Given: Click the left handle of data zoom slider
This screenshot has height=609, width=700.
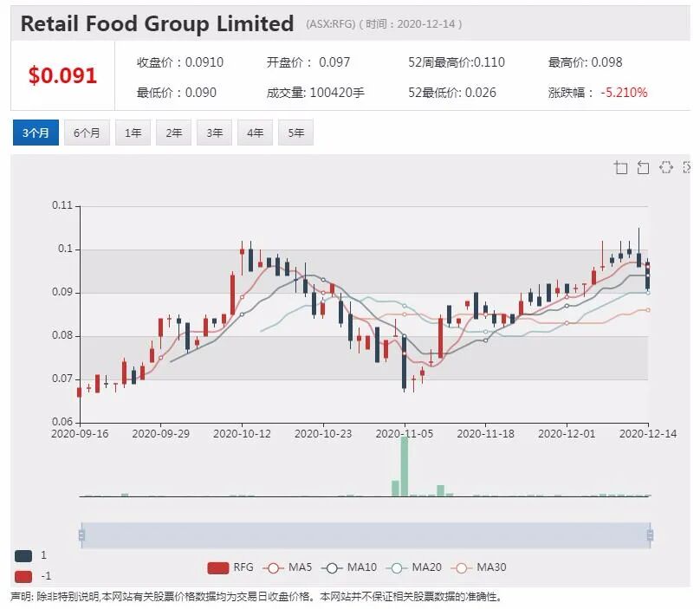Looking at the screenshot, I should click(x=81, y=534).
